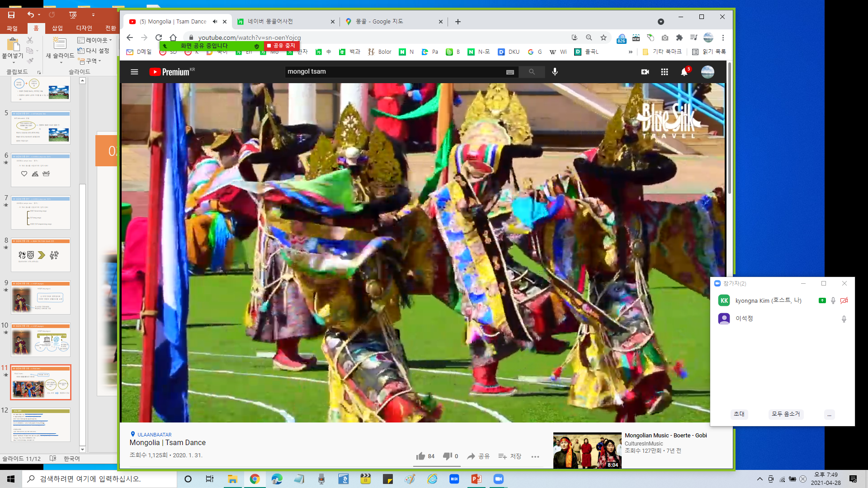Like the video with thumbs up
The width and height of the screenshot is (868, 488).
pos(425,456)
